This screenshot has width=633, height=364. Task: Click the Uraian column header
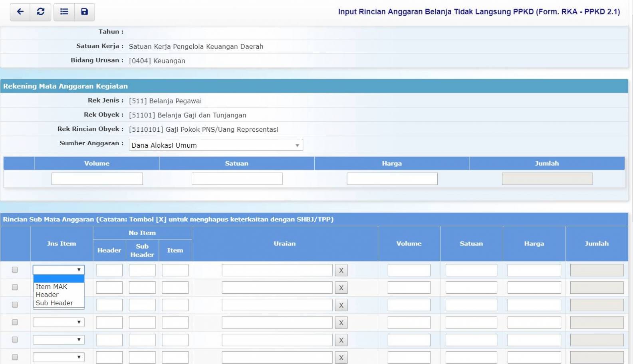click(285, 243)
